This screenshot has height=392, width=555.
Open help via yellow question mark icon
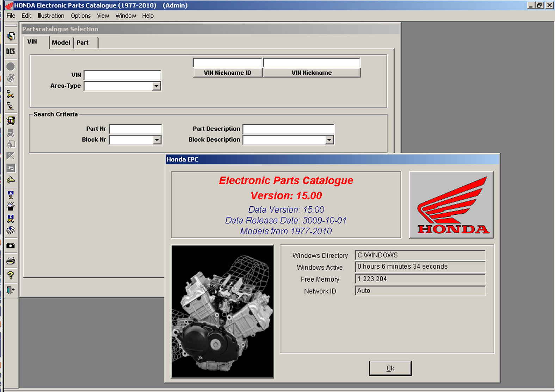click(11, 275)
